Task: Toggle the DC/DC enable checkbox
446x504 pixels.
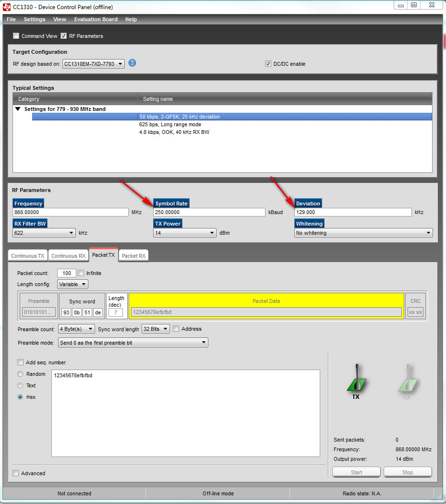Action: (x=268, y=64)
